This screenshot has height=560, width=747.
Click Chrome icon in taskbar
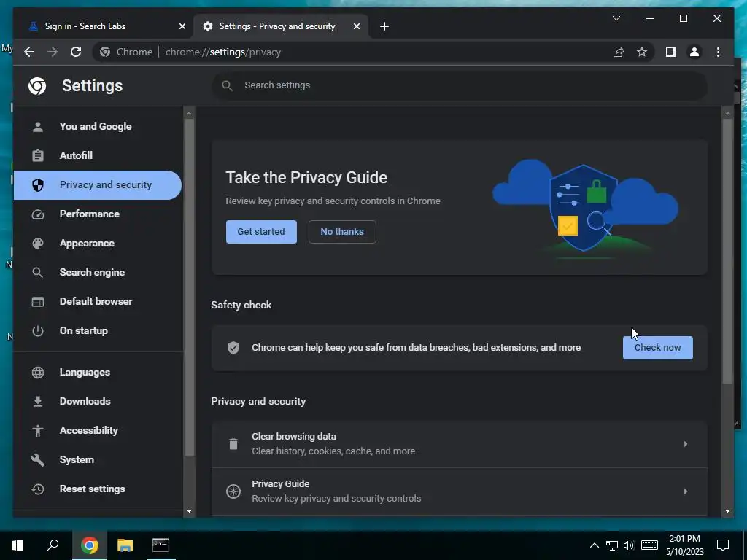pyautogui.click(x=90, y=545)
